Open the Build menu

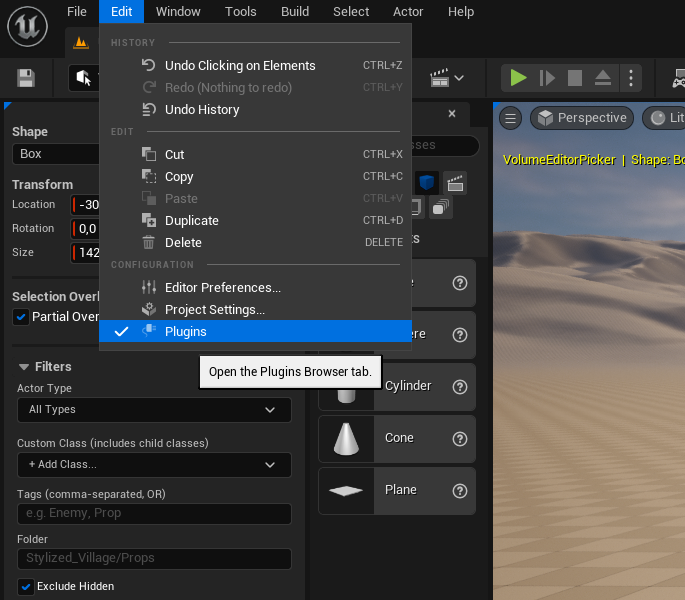pos(295,11)
